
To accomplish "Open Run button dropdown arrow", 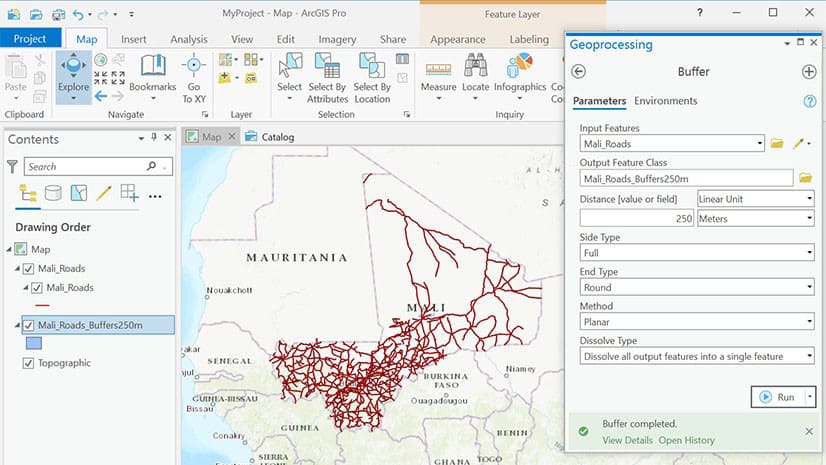I will click(x=810, y=397).
